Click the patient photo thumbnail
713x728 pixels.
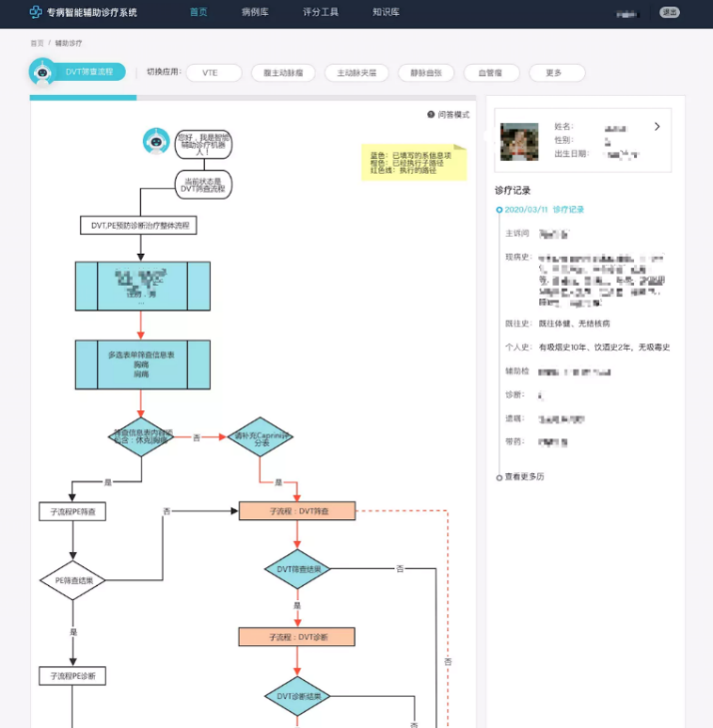[519, 142]
